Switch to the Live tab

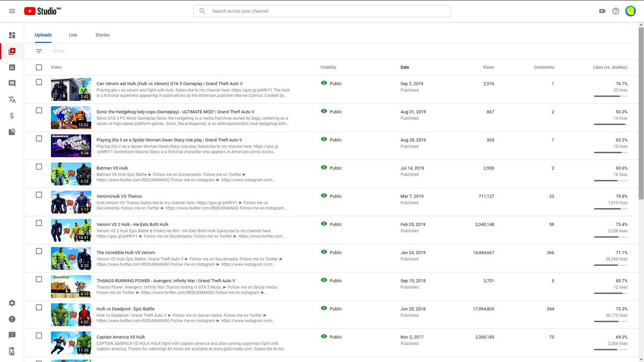coord(73,35)
